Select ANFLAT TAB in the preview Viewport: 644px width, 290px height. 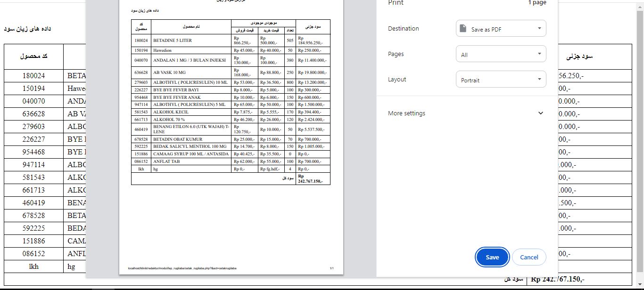[x=166, y=161]
